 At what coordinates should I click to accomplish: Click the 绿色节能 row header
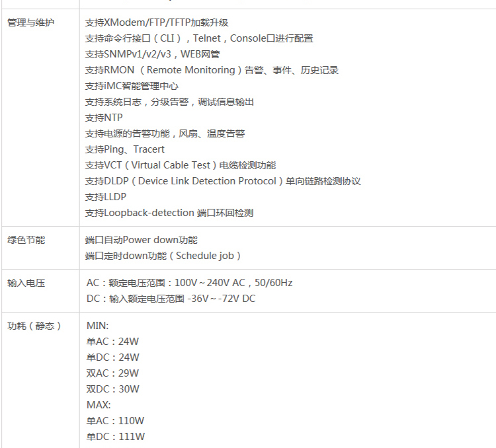[x=26, y=240]
